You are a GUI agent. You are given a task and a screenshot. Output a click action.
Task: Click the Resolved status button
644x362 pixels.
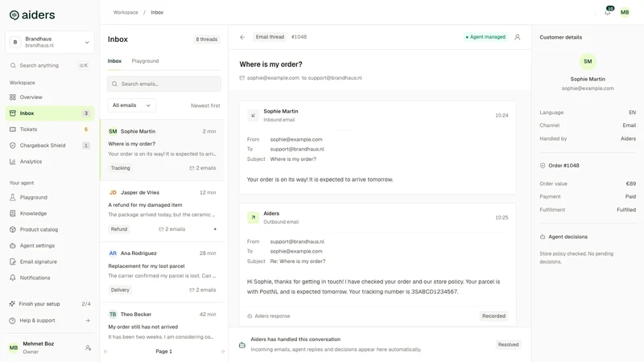pos(509,345)
